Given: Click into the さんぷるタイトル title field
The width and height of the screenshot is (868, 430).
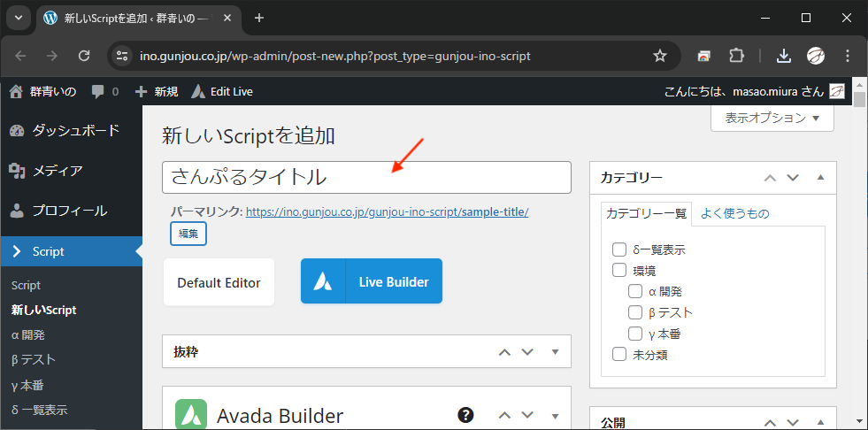Looking at the screenshot, I should click(x=366, y=177).
